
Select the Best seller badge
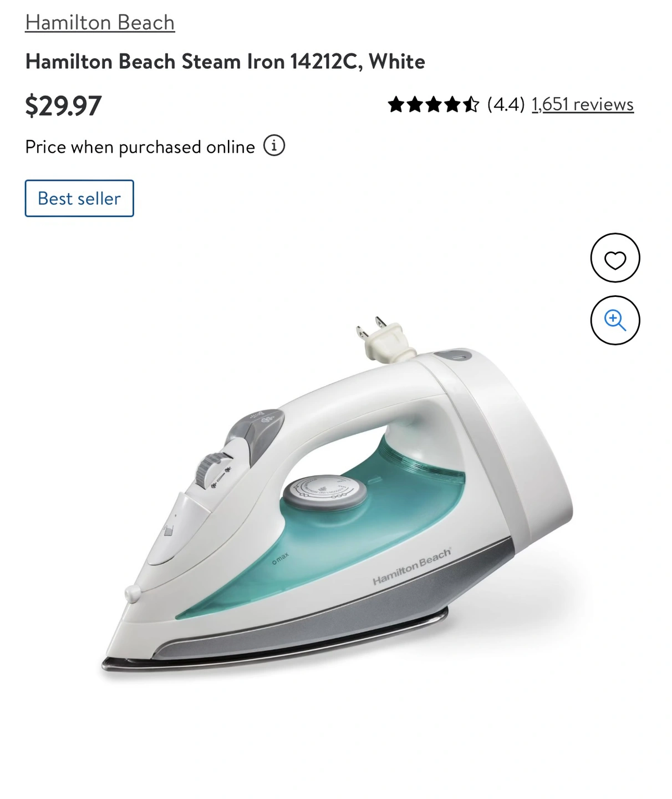click(79, 198)
